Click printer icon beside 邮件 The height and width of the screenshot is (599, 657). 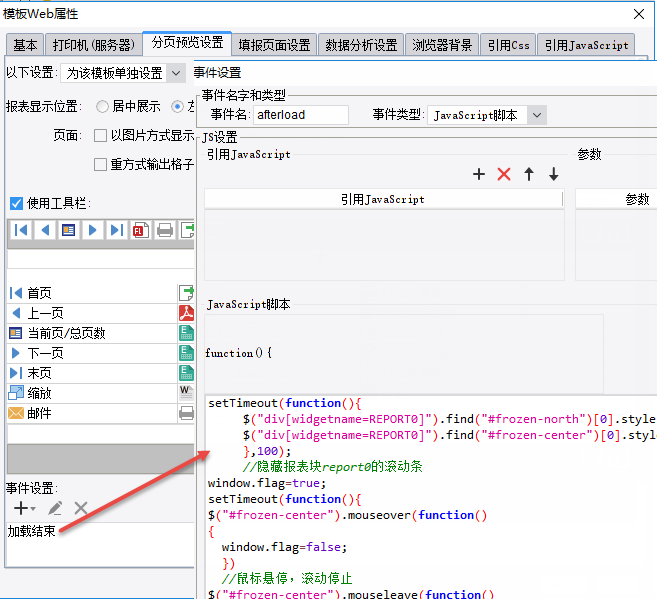pos(186,413)
